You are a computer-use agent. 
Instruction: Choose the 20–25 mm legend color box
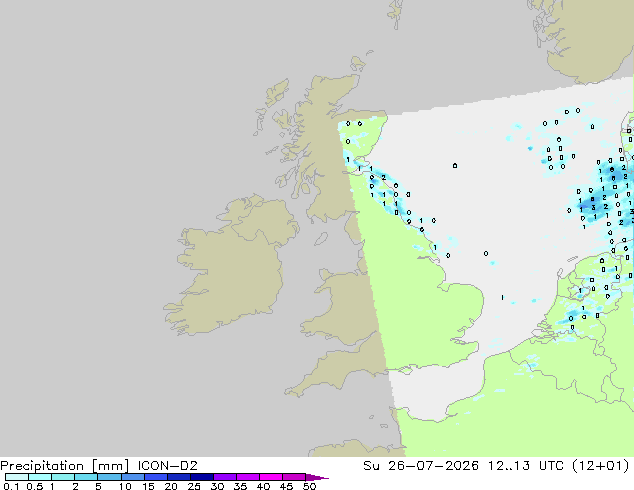click(x=179, y=477)
